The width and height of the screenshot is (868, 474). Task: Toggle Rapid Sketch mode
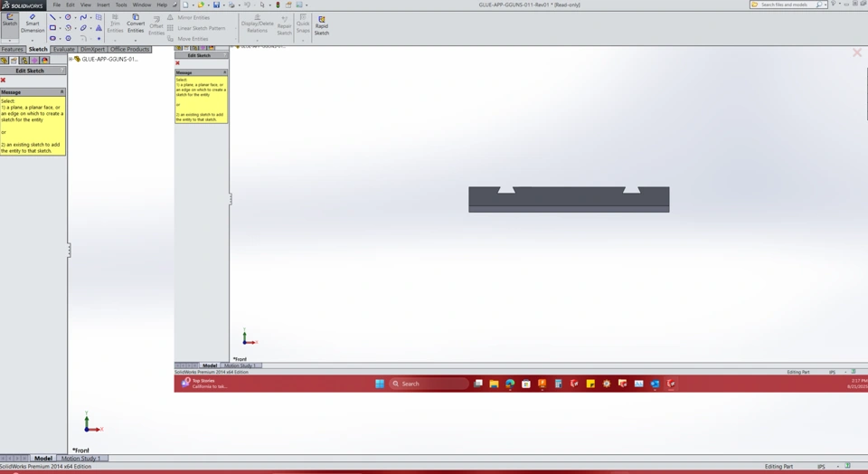click(322, 25)
